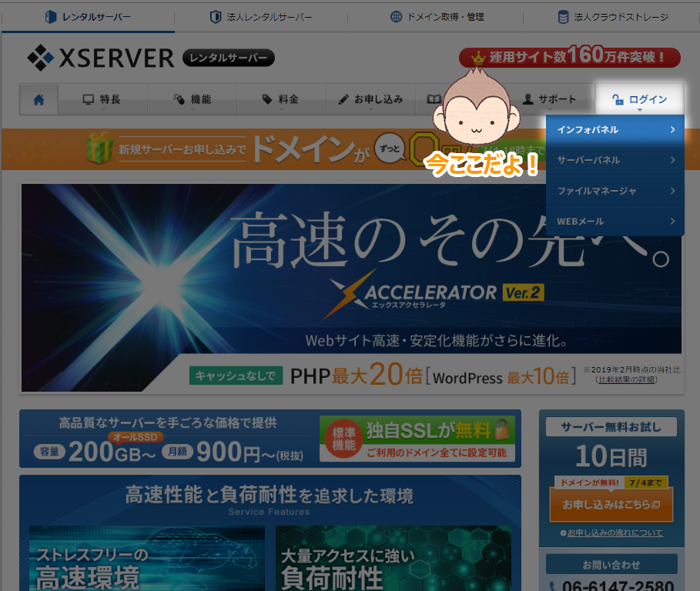The width and height of the screenshot is (700, 591).
Task: Click the pencil icon beside お申し込み
Action: click(343, 99)
